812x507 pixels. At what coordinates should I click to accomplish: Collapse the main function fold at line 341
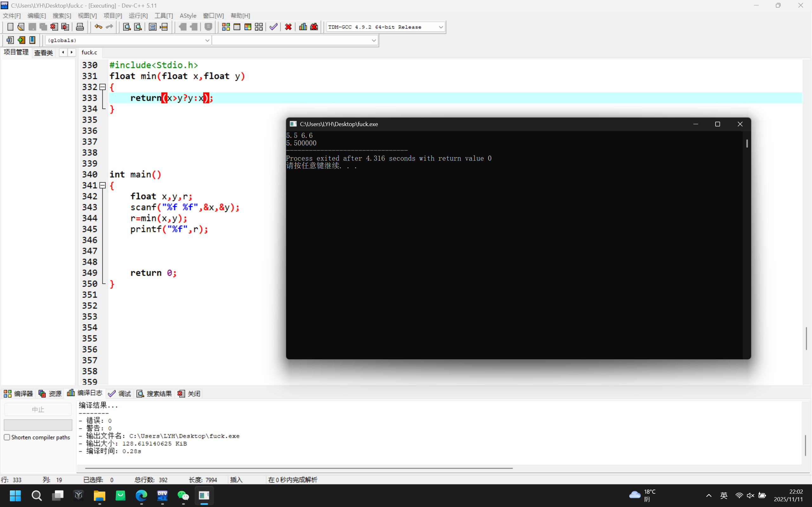pyautogui.click(x=103, y=185)
